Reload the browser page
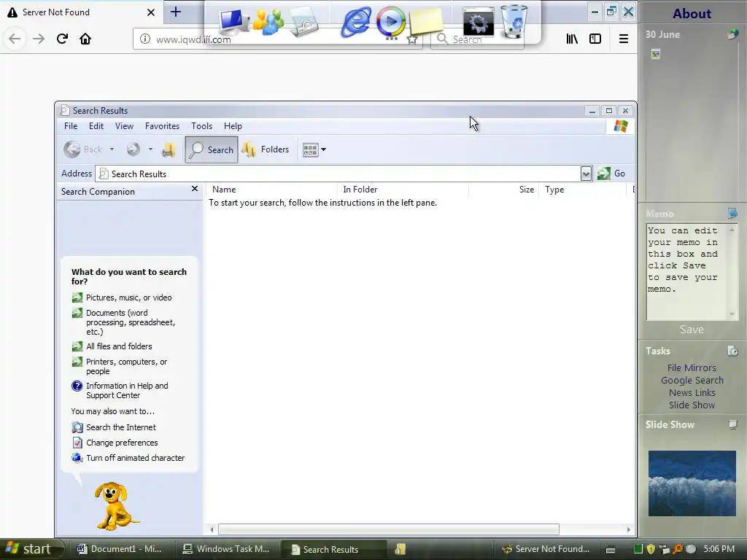This screenshot has height=560, width=747. [62, 39]
